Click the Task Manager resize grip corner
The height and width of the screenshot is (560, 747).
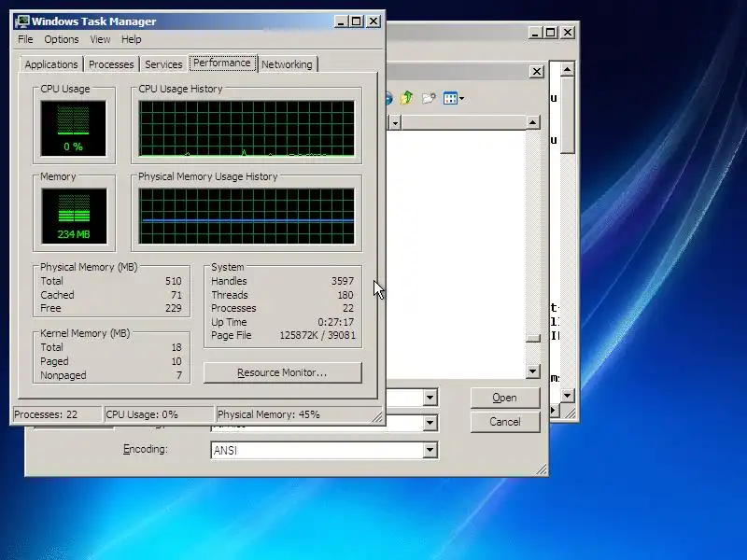pyautogui.click(x=377, y=417)
